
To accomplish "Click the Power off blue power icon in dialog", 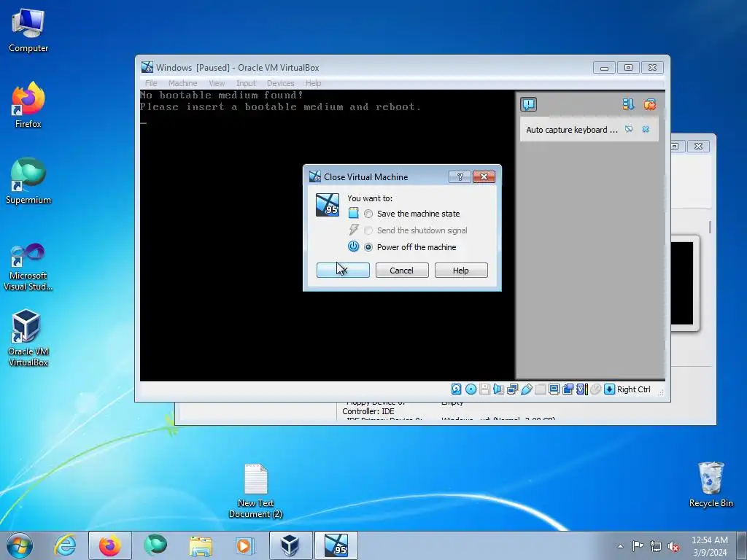I will [353, 246].
